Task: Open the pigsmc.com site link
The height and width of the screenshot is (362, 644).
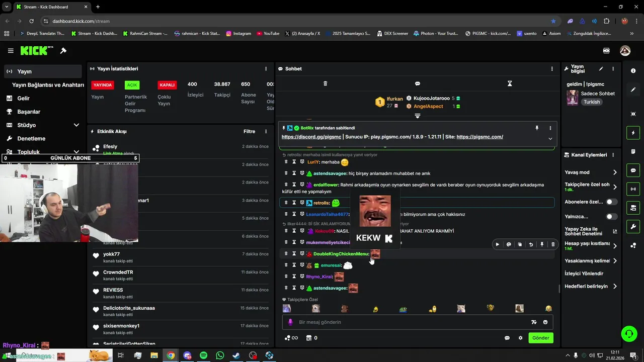Action: click(479, 137)
